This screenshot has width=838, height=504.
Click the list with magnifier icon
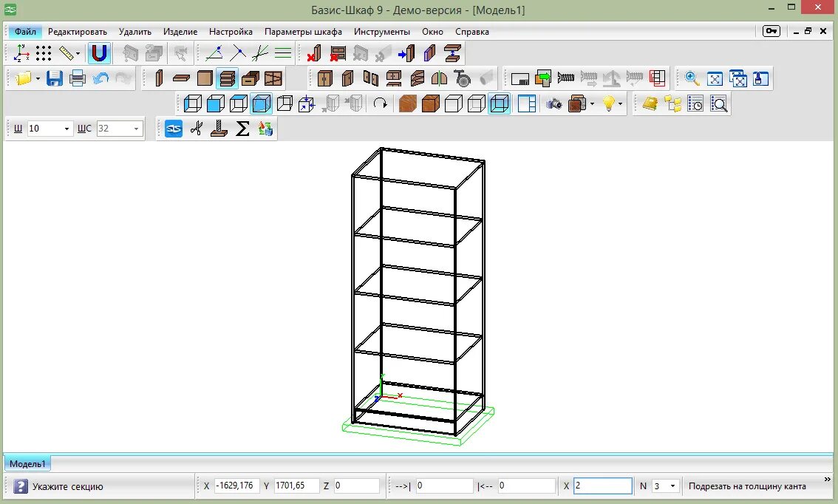(x=719, y=103)
